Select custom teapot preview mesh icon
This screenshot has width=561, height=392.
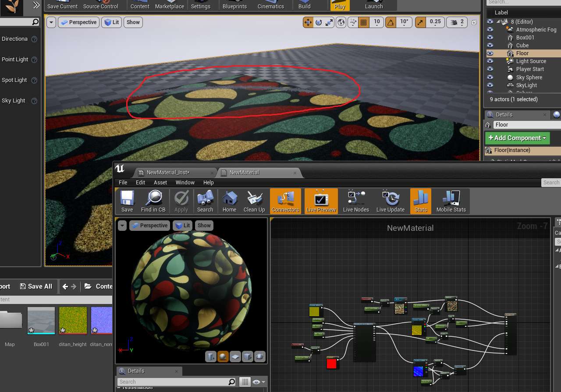pyautogui.click(x=260, y=357)
